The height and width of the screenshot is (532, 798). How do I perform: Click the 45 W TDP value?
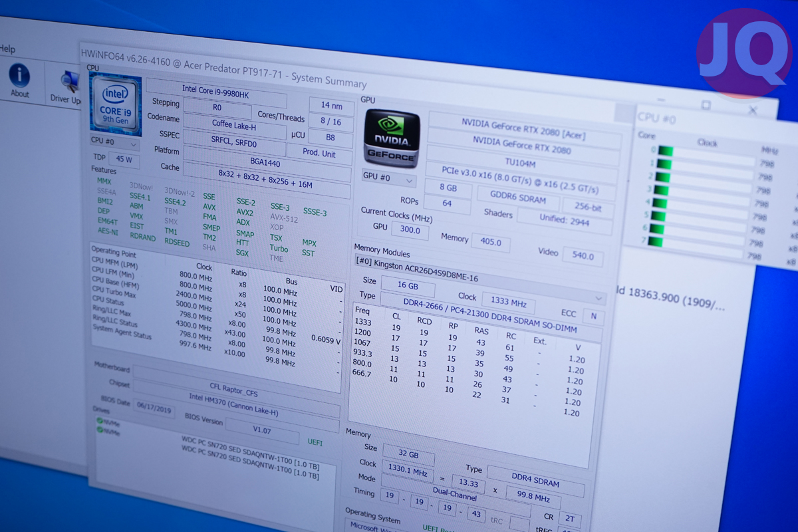(x=124, y=160)
